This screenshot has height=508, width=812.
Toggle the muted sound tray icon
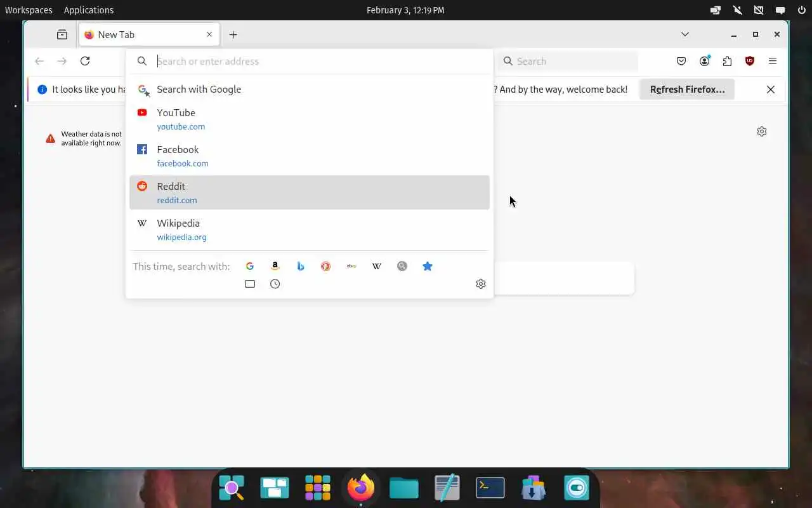737,10
